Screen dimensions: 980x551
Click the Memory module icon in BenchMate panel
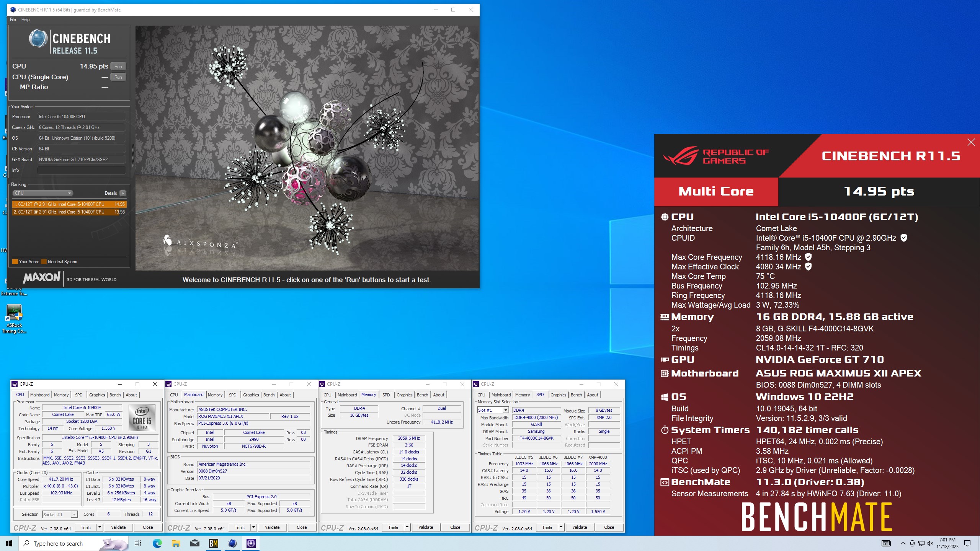click(x=665, y=317)
